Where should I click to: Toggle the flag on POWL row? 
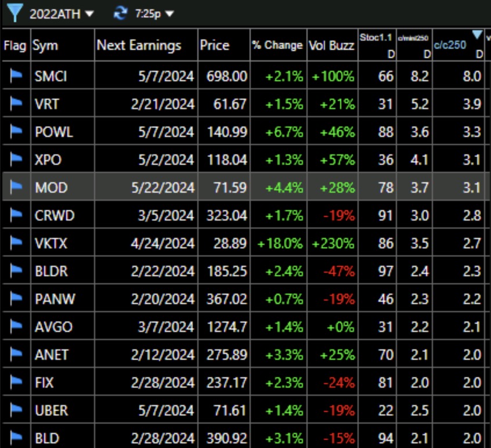click(16, 132)
